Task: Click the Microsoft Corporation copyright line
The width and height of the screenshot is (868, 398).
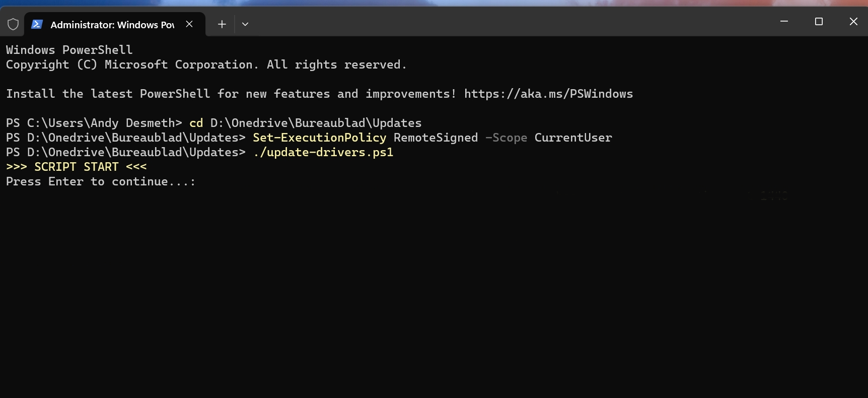Action: tap(206, 64)
